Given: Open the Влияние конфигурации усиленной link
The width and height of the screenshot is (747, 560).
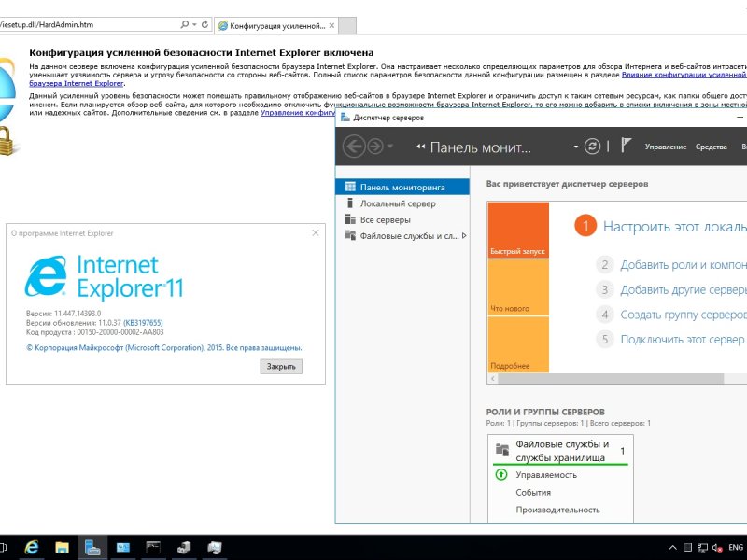Looking at the screenshot, I should (x=684, y=75).
